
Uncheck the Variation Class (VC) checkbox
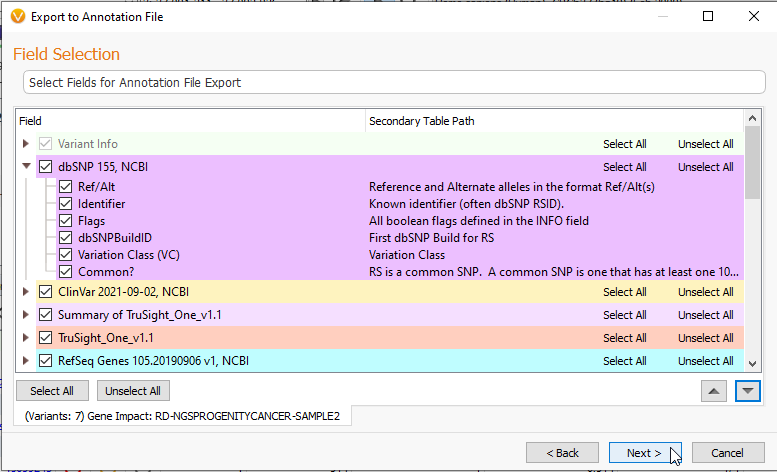pyautogui.click(x=65, y=255)
